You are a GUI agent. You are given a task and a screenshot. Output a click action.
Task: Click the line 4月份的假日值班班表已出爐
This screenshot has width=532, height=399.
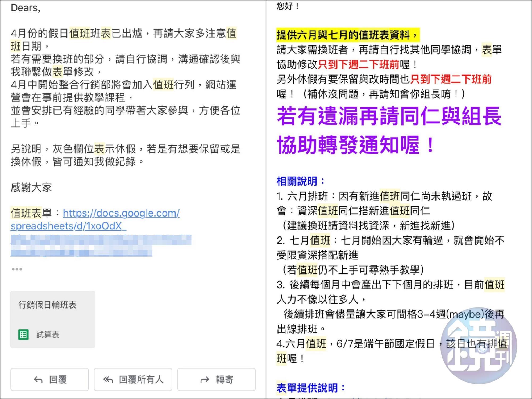click(x=124, y=33)
